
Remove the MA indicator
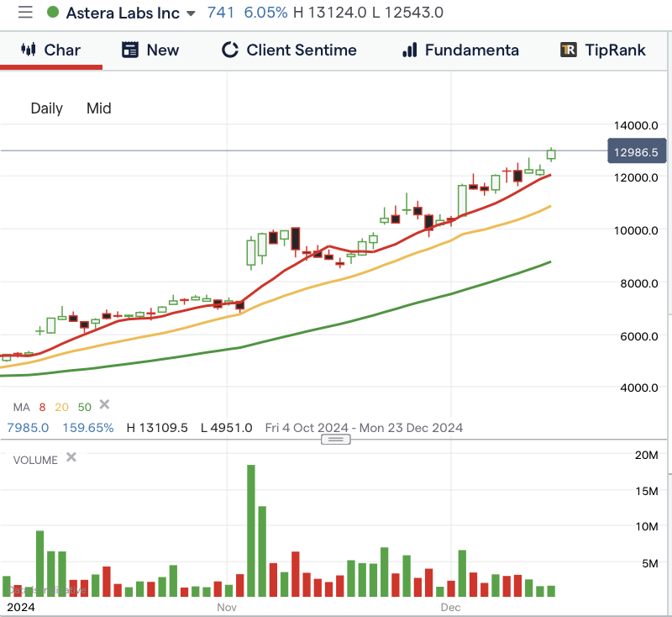[104, 404]
